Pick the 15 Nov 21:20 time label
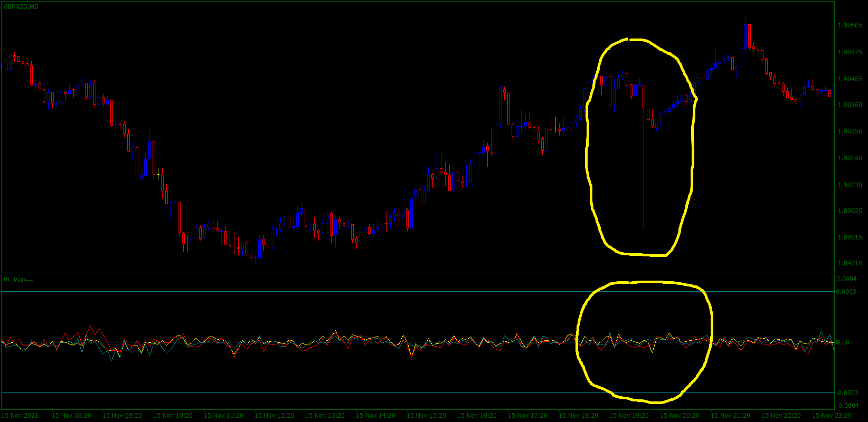 point(730,416)
